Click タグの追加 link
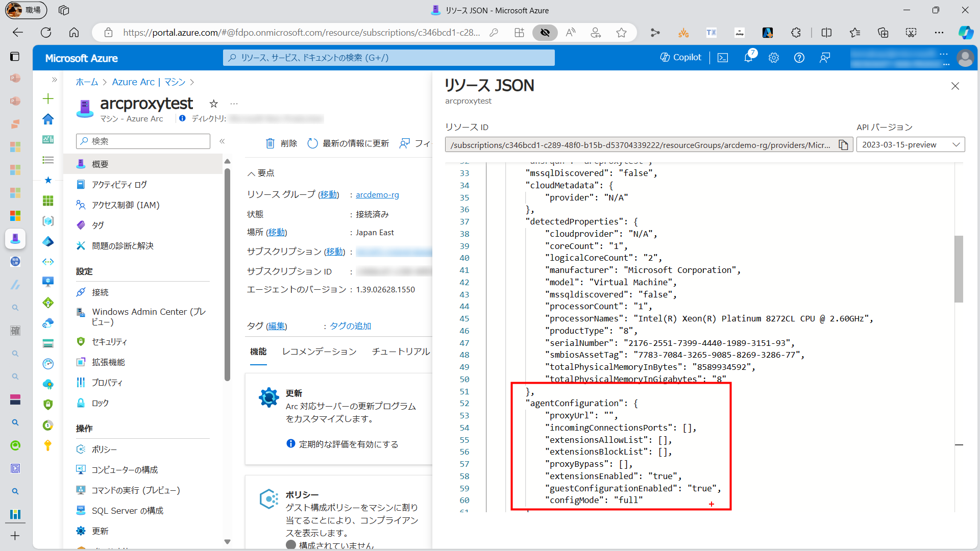 tap(350, 326)
